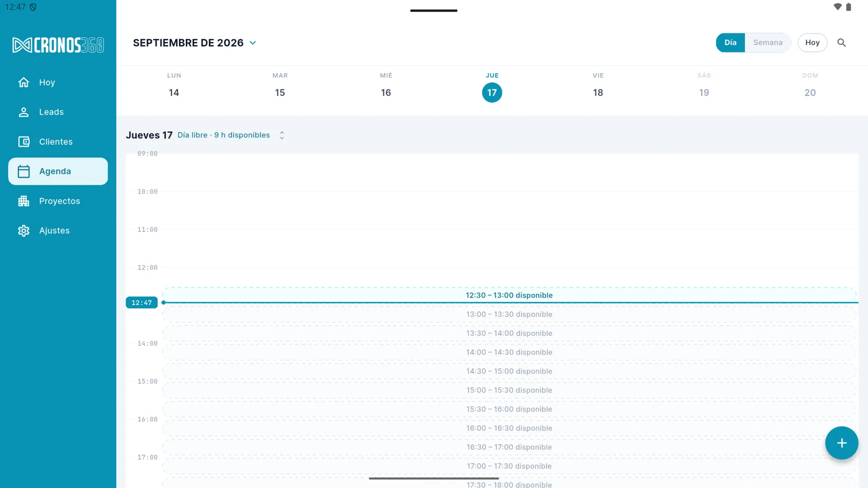Click the Septiembre de 2026 title
Image resolution: width=868 pixels, height=488 pixels.
[188, 43]
